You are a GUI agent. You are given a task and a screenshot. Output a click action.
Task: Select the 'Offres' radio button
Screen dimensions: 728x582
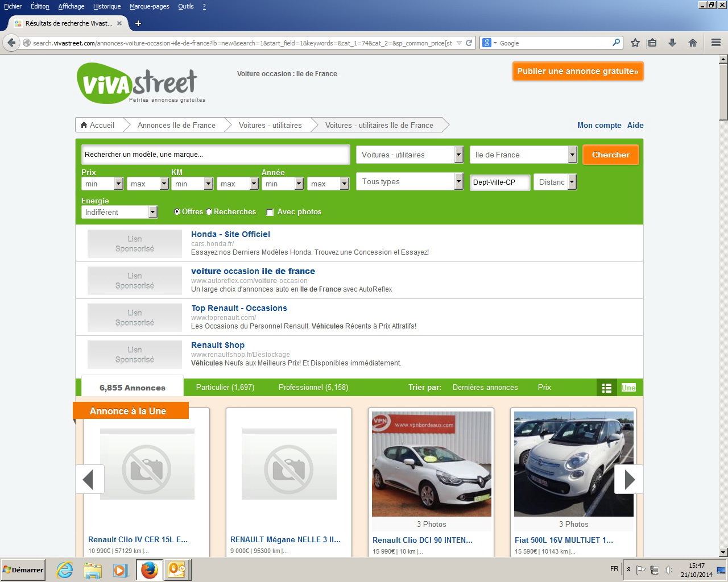(177, 211)
